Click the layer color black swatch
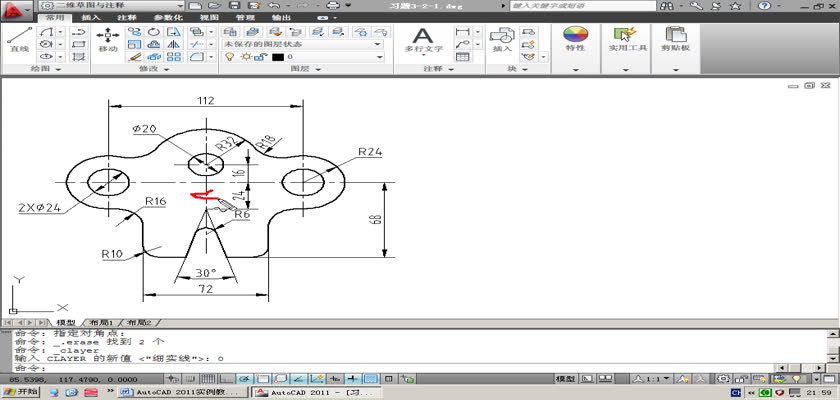Viewport: 840px width, 400px height. click(x=278, y=56)
